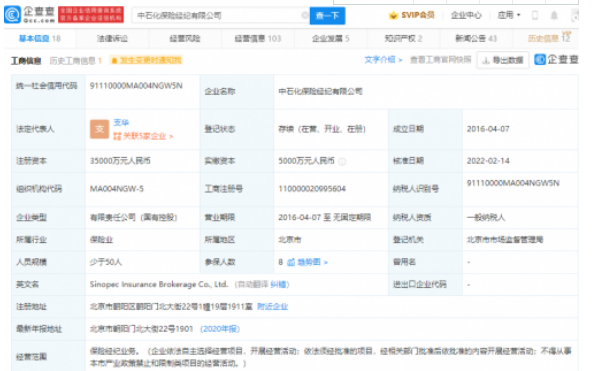Screen dimensions: 602x371
Task: Click the 支 avatar thumbnail of legal representative
Action: (99, 129)
